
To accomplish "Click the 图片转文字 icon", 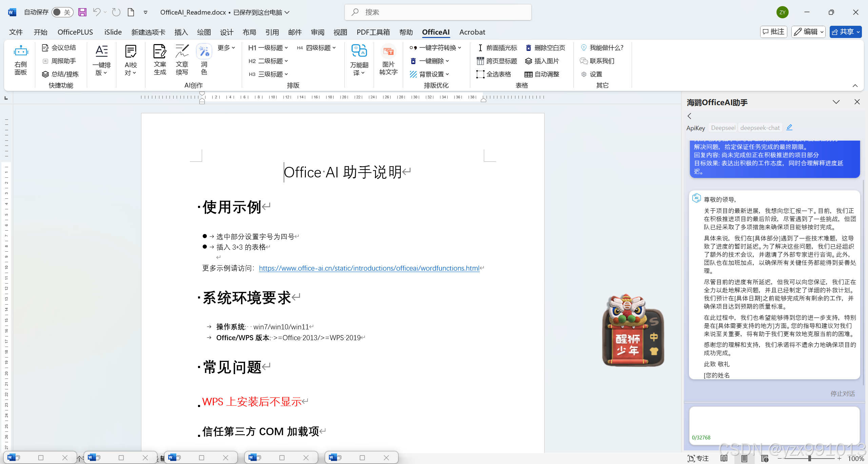I will coord(388,52).
